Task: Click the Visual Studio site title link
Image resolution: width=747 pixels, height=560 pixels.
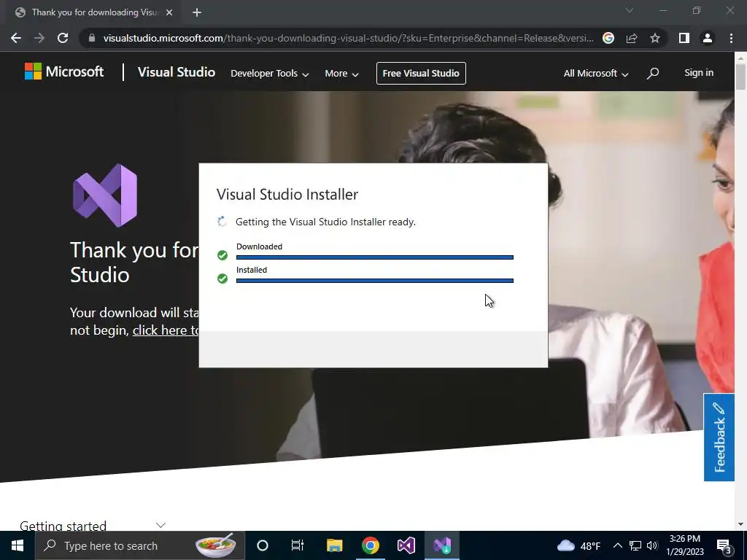Action: pyautogui.click(x=177, y=72)
